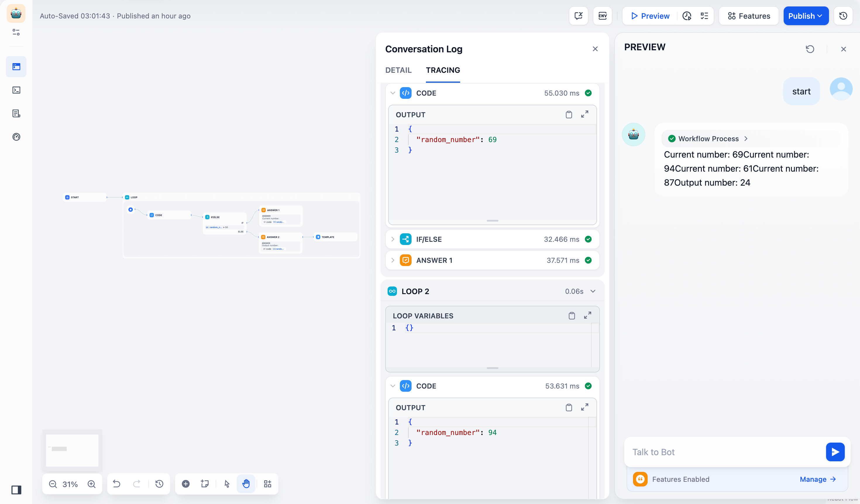Click the zoom out magnifier icon
The image size is (860, 504).
[53, 484]
